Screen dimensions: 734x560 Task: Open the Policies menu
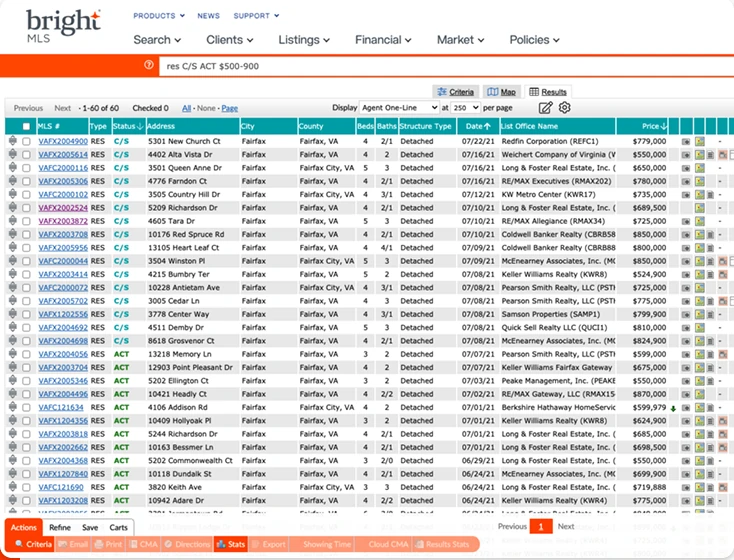(x=534, y=40)
